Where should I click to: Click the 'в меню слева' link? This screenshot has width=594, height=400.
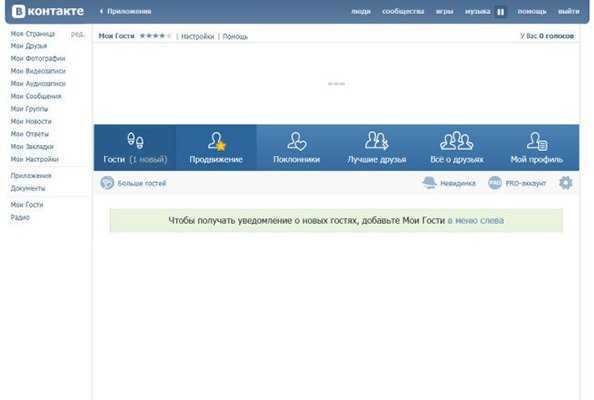pos(476,220)
